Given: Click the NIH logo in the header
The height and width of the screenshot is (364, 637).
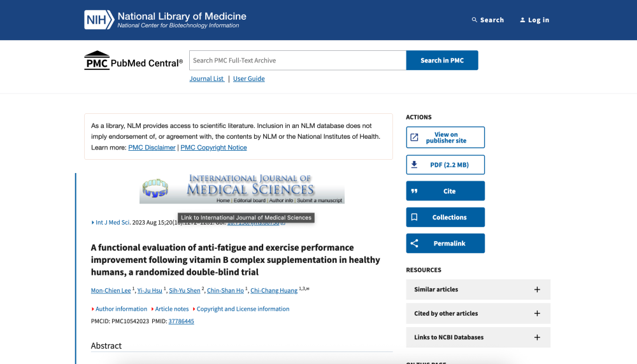Looking at the screenshot, I should click(99, 20).
